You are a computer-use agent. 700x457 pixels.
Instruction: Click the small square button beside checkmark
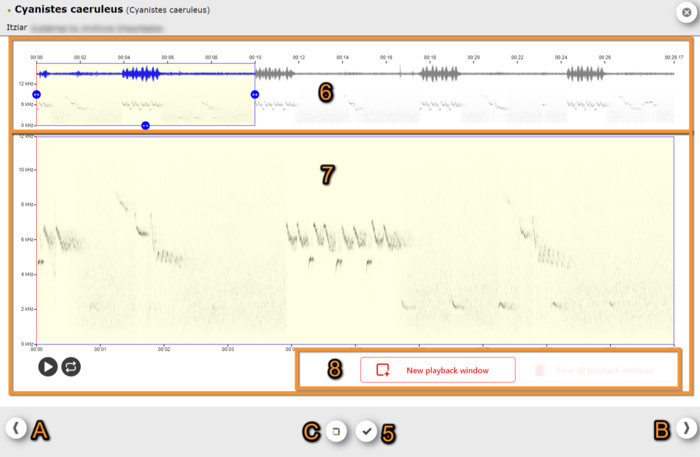(x=337, y=431)
